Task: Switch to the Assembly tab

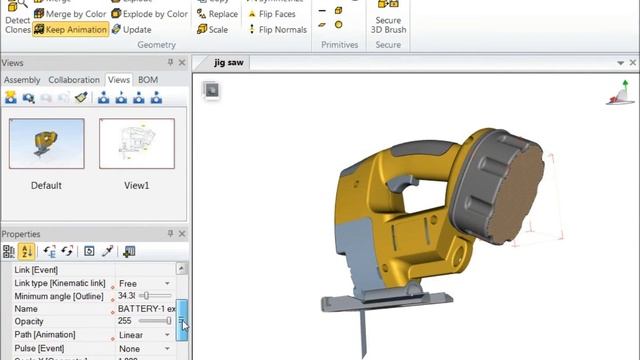Action: (22, 80)
